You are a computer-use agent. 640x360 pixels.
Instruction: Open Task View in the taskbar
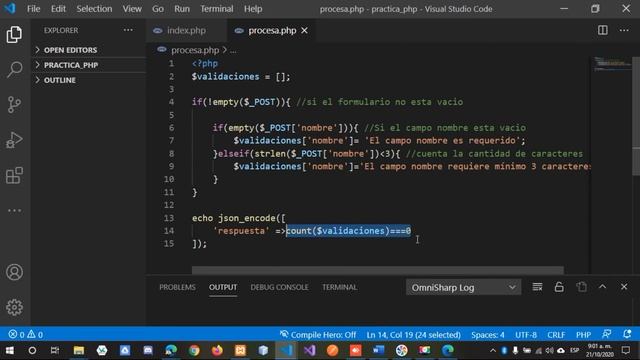tap(55, 350)
